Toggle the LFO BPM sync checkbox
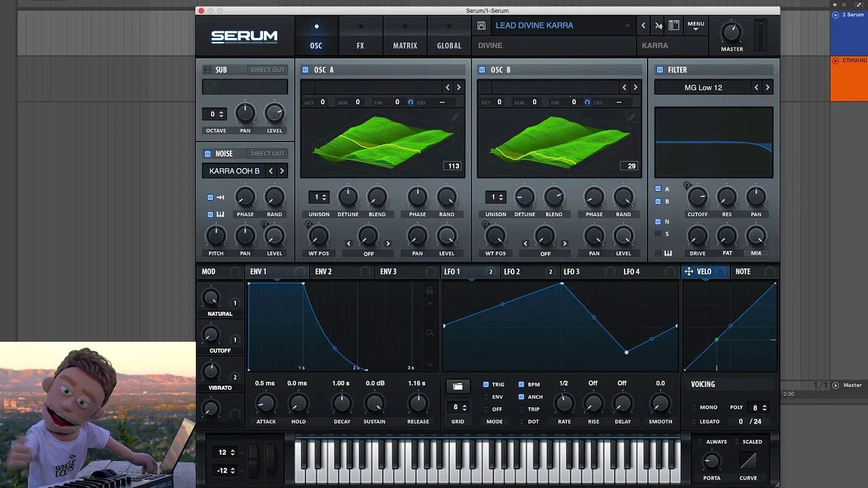The image size is (868, 488). 521,384
